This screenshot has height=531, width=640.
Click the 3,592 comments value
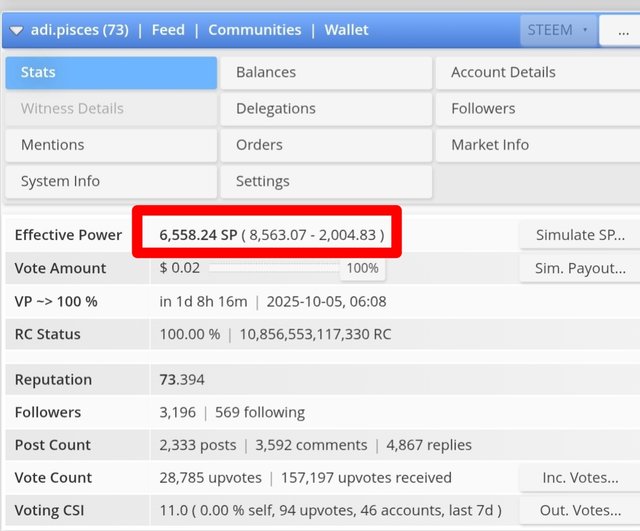click(311, 445)
